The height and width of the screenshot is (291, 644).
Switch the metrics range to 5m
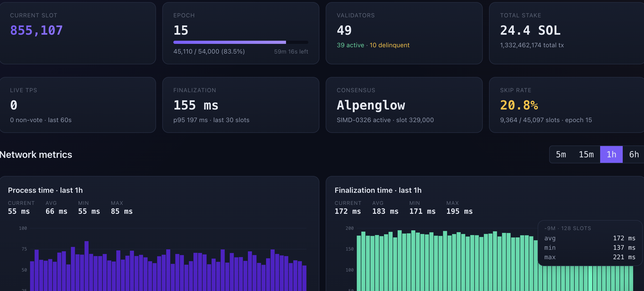tap(561, 154)
